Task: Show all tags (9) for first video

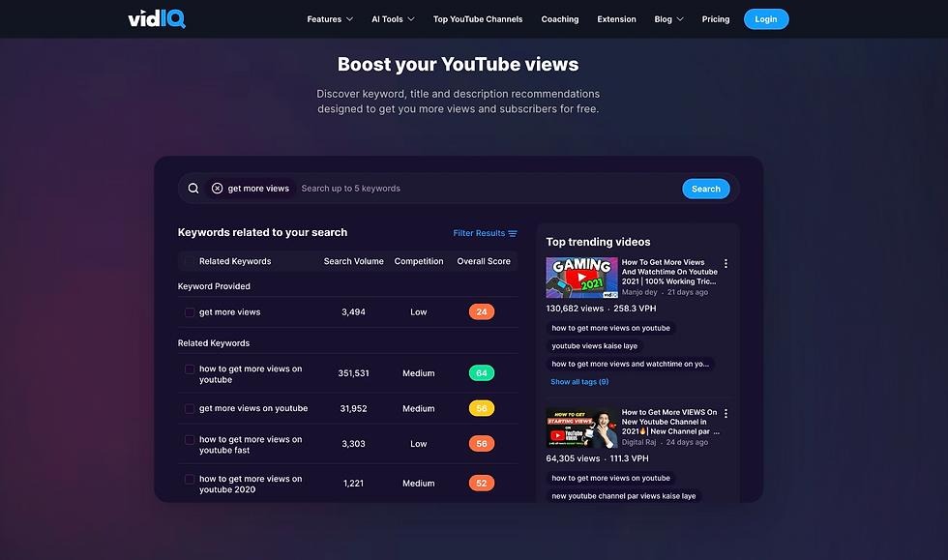Action: pyautogui.click(x=579, y=382)
